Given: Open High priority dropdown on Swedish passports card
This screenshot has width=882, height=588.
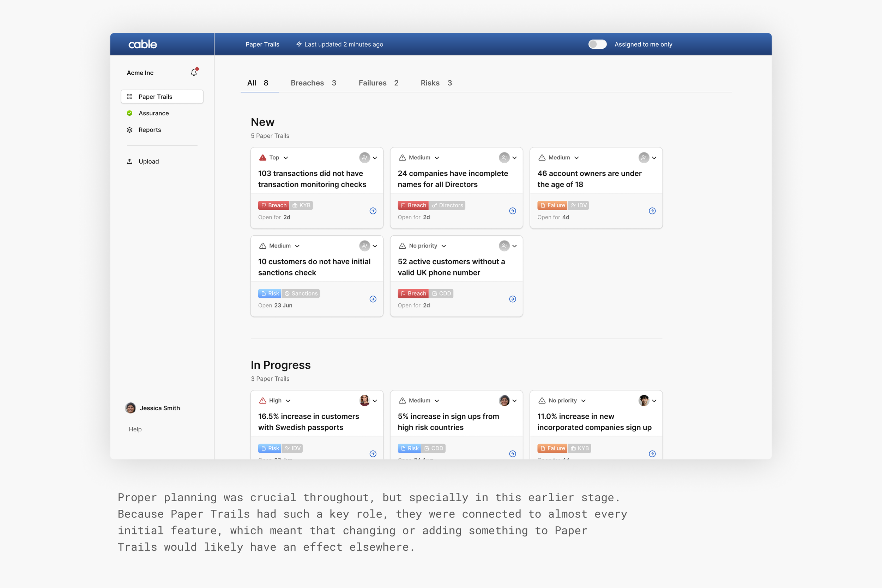Looking at the screenshot, I should pos(288,401).
